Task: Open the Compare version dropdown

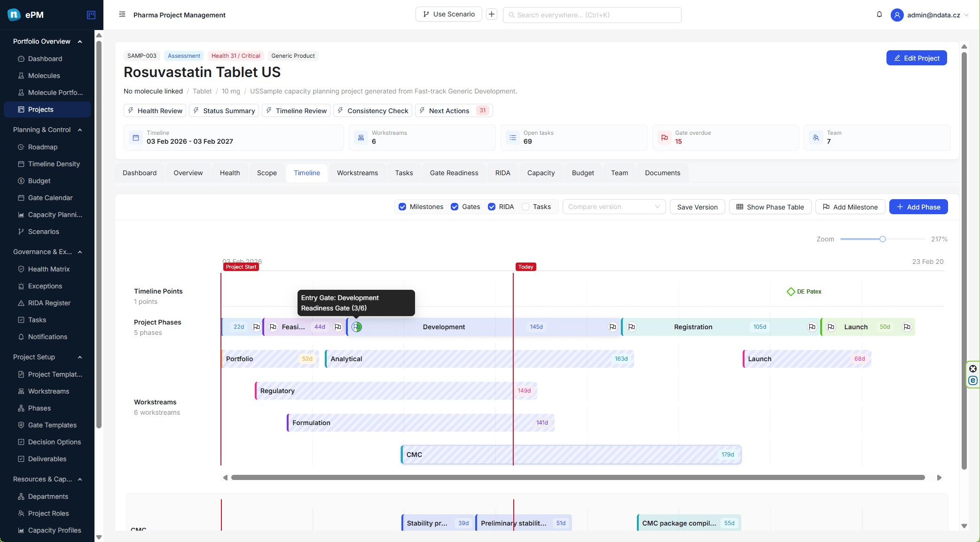Action: click(614, 207)
